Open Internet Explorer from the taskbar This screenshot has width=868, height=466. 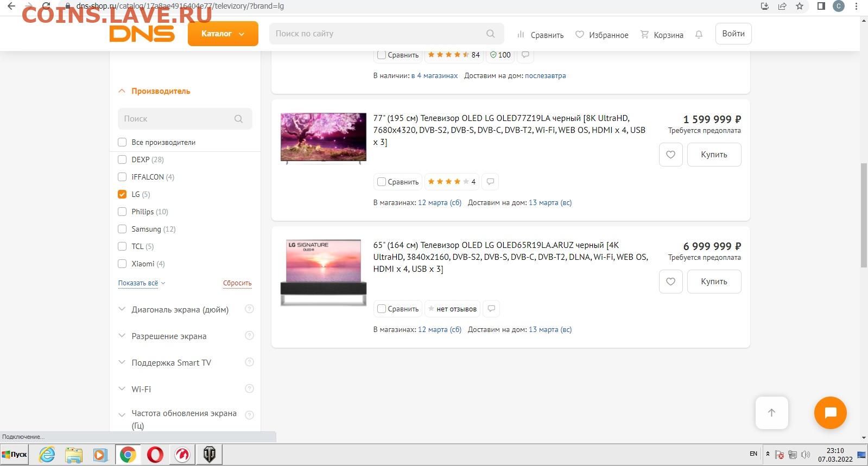coord(47,455)
